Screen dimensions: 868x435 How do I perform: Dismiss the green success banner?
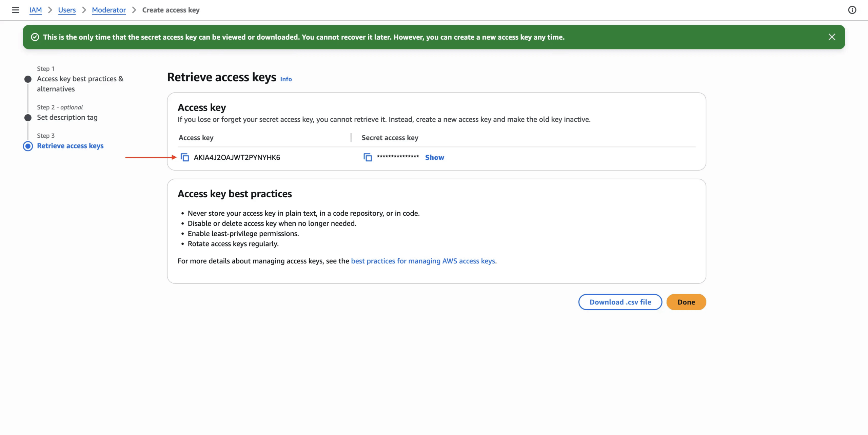click(832, 37)
